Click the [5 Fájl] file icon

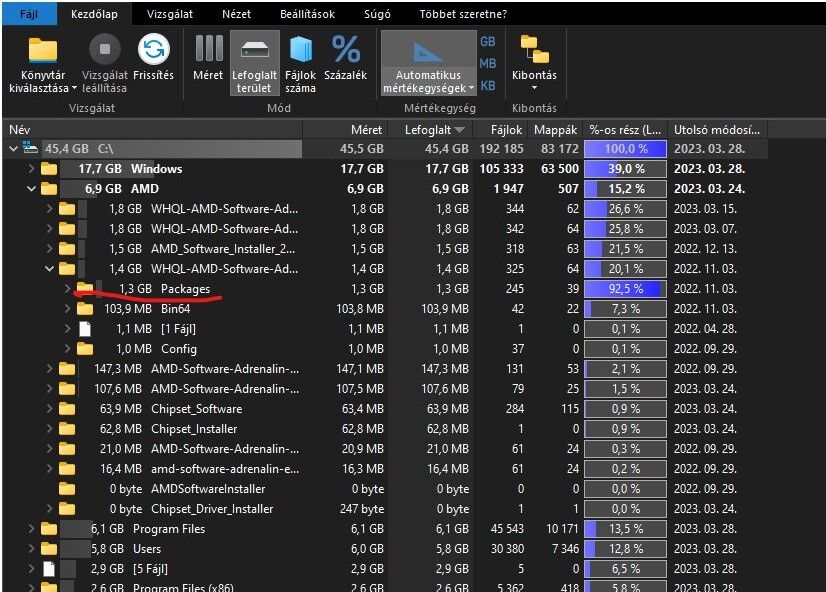49,569
